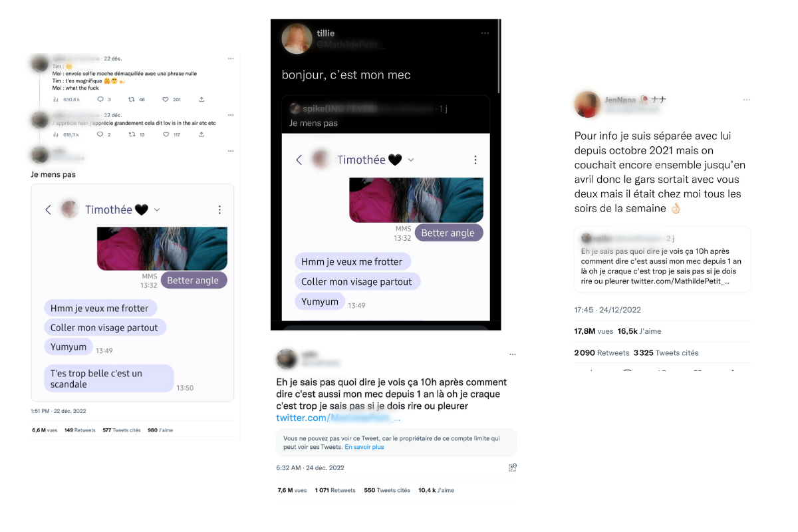Share the tweet with 117 likes
Viewport: 798px width, 532px height.
click(x=201, y=134)
